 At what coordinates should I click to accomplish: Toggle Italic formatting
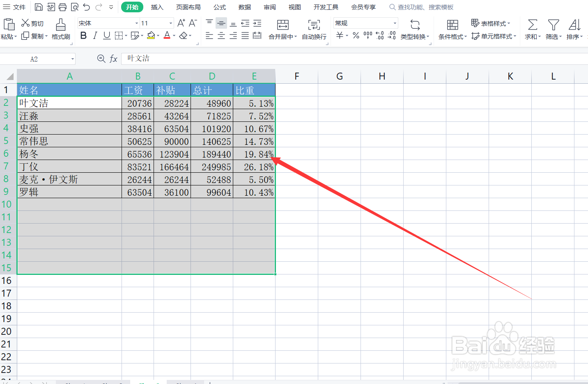pos(95,36)
